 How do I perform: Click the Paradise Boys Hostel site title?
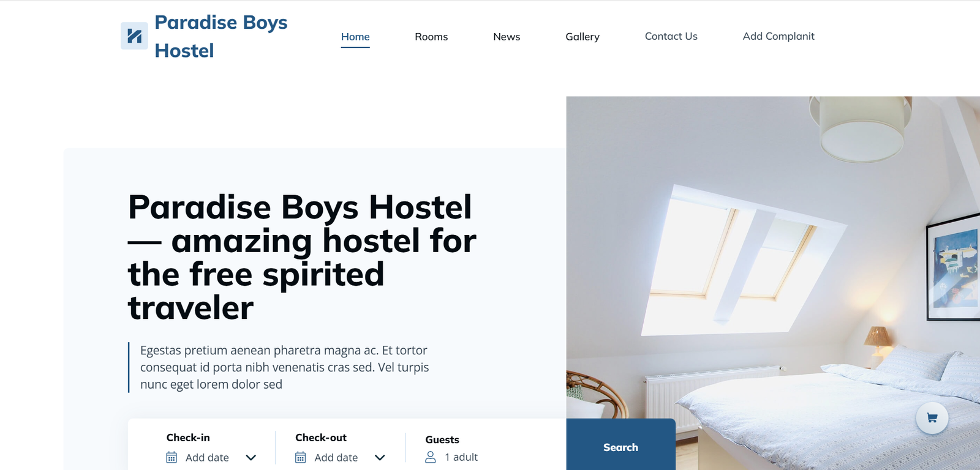(221, 36)
